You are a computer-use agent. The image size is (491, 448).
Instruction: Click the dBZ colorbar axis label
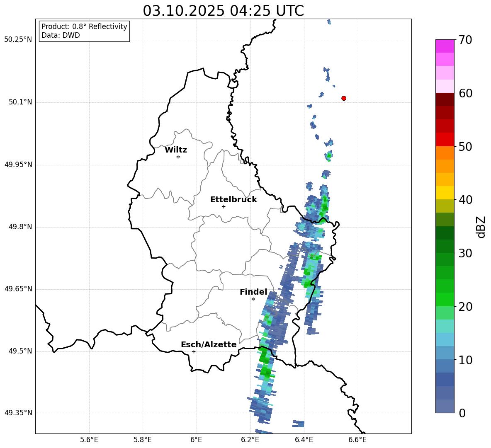coord(481,227)
